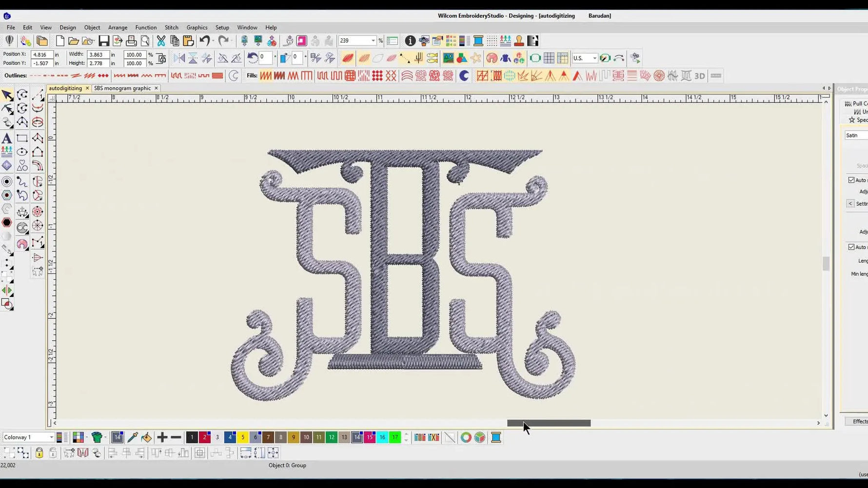Select the Rectangle shape tool
This screenshot has width=868, height=488.
(x=22, y=138)
